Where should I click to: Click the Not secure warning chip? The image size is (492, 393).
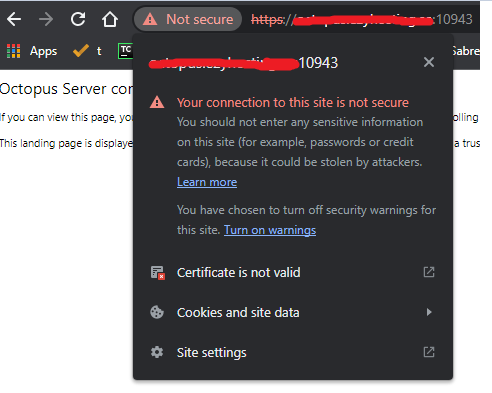point(188,19)
